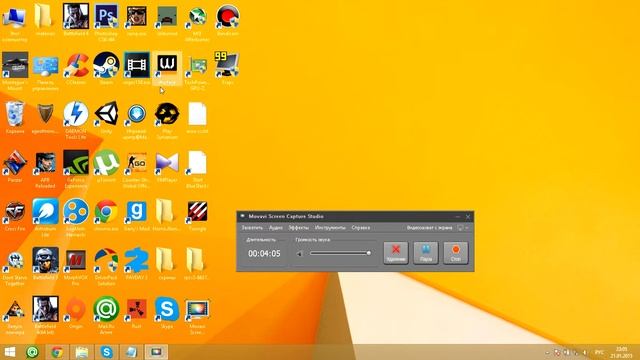Click the red X cancel recording button
The height and width of the screenshot is (360, 640).
pos(396,253)
